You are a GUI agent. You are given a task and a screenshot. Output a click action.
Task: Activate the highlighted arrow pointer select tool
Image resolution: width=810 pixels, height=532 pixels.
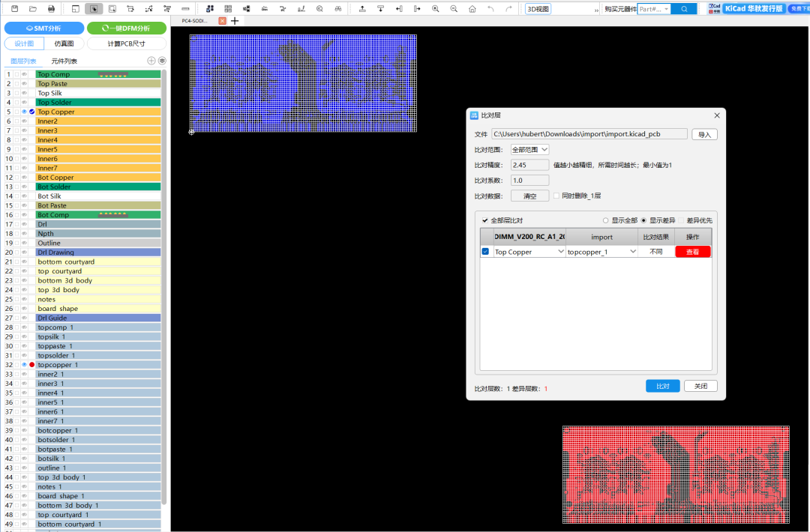[94, 9]
